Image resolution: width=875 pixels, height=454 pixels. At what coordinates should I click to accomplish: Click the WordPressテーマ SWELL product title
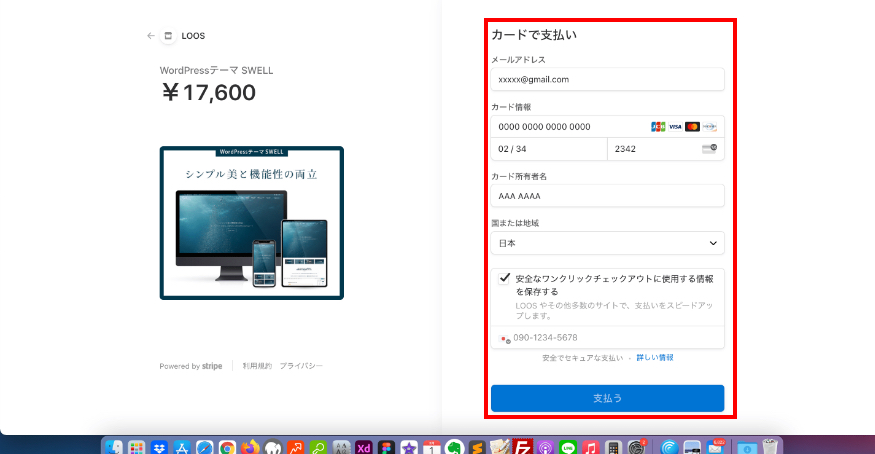tap(217, 70)
